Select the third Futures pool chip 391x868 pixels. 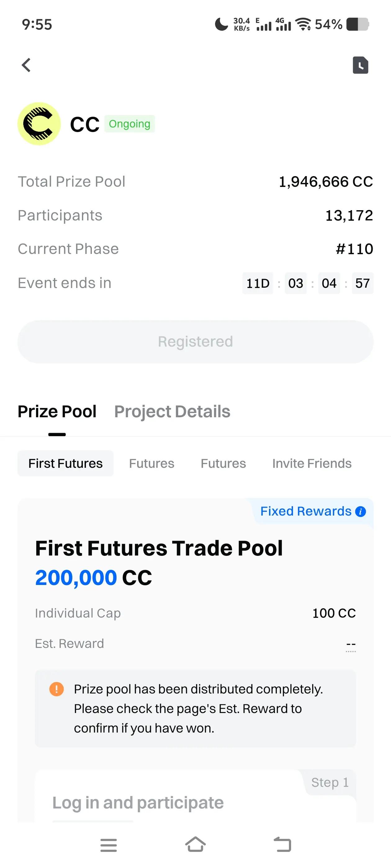click(x=223, y=463)
